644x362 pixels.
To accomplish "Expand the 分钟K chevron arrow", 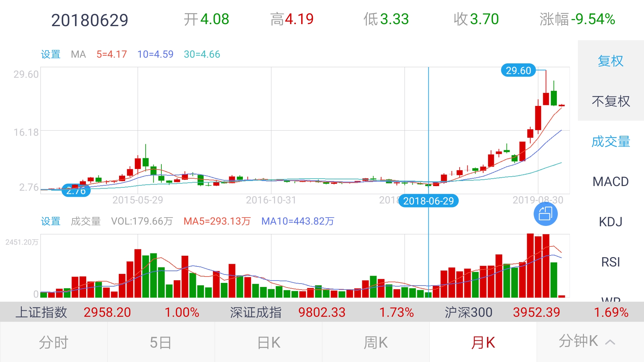I will [x=610, y=342].
